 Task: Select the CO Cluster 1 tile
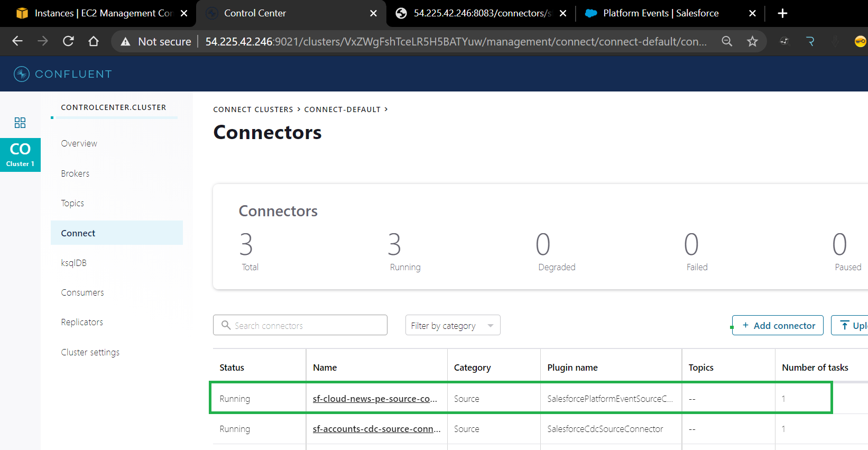coord(20,155)
